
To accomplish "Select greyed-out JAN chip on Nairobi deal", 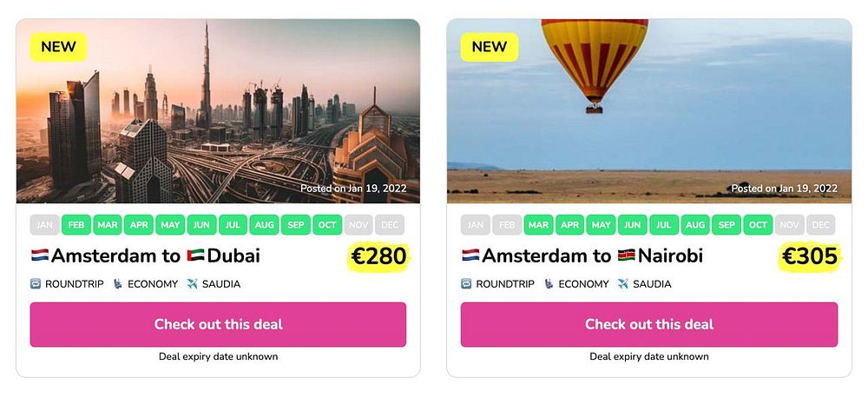I will click(476, 225).
